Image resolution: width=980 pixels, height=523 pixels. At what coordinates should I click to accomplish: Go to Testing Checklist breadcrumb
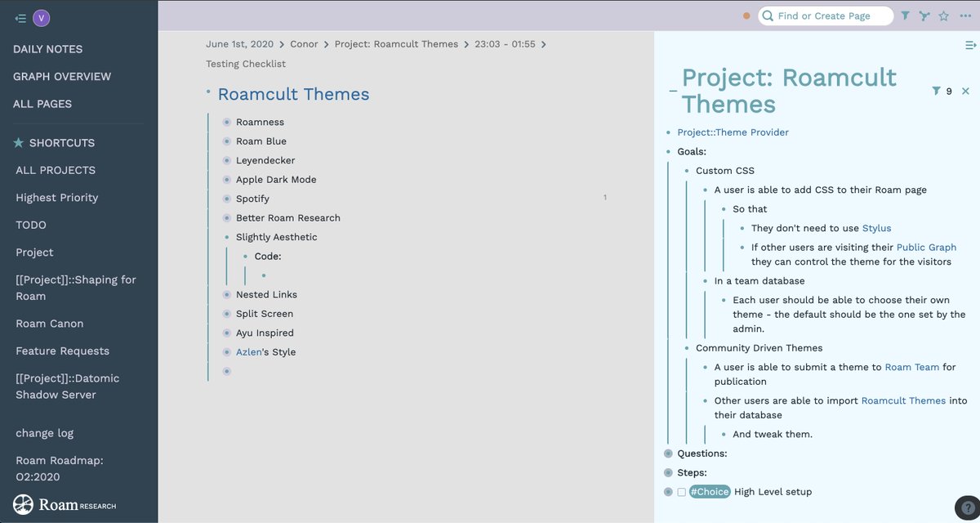246,64
